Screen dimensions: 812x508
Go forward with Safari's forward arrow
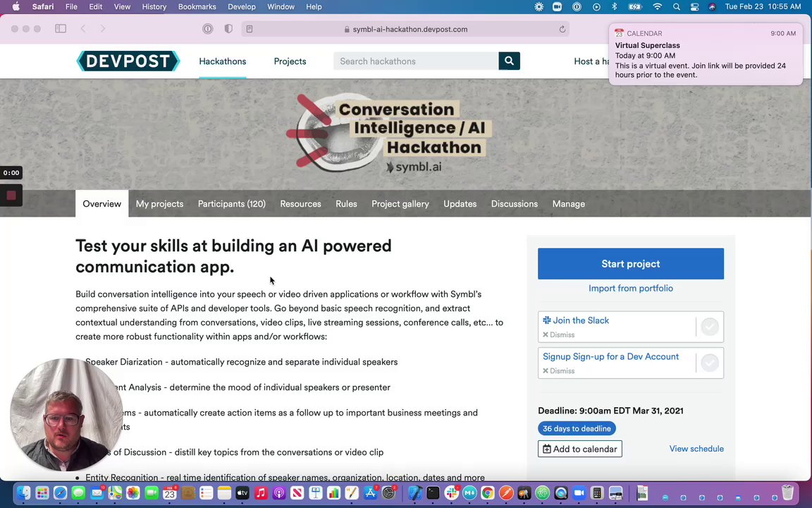coord(102,29)
